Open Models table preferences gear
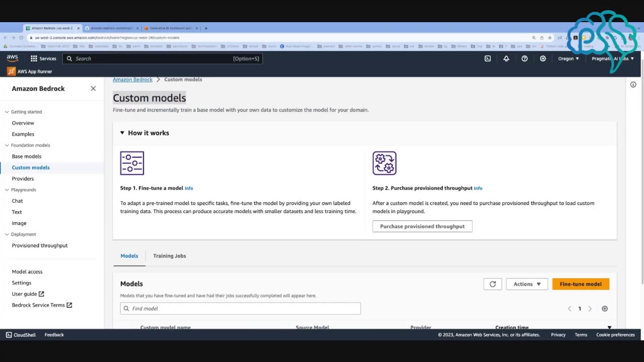The image size is (644, 362). [x=605, y=309]
